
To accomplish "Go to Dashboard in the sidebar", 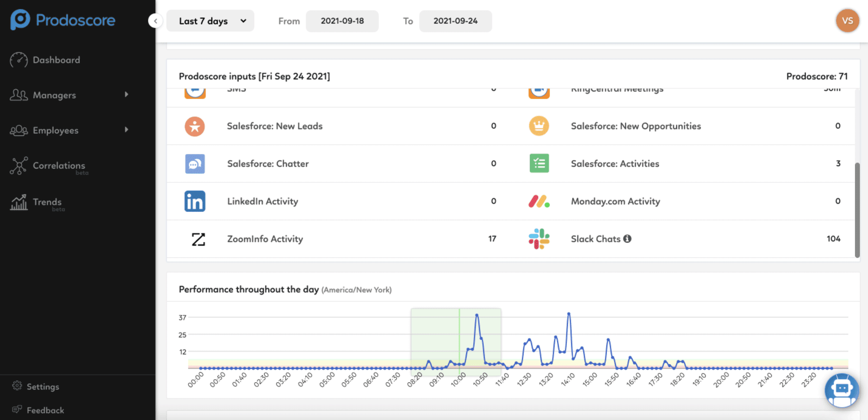I will (x=56, y=60).
